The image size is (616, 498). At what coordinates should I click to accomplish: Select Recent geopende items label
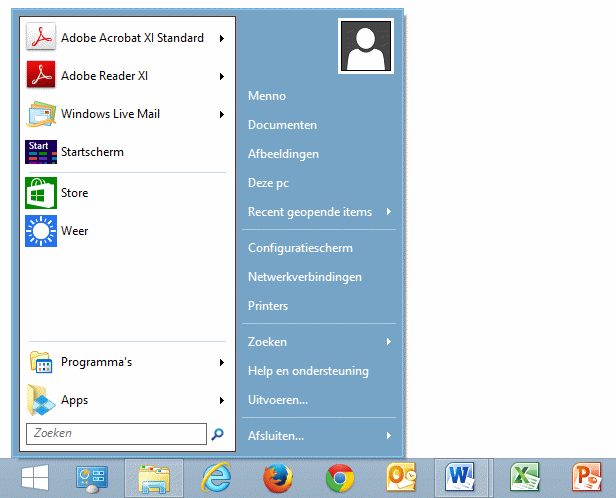tap(310, 212)
